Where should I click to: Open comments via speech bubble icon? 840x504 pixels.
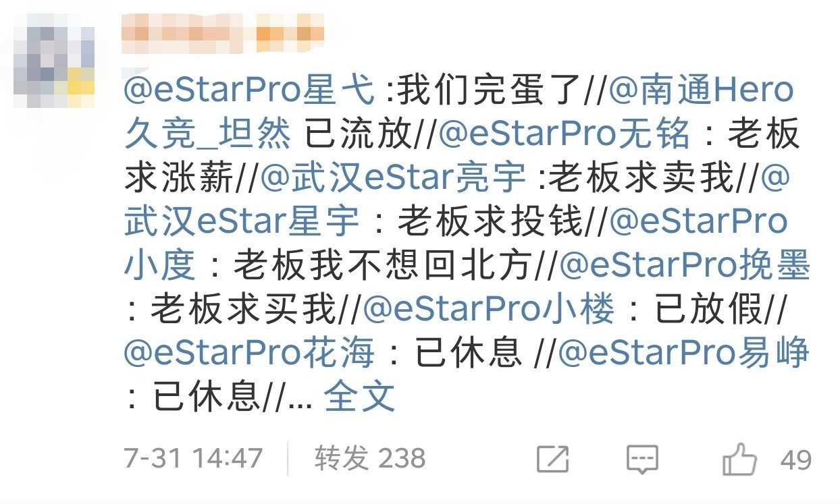tap(641, 459)
